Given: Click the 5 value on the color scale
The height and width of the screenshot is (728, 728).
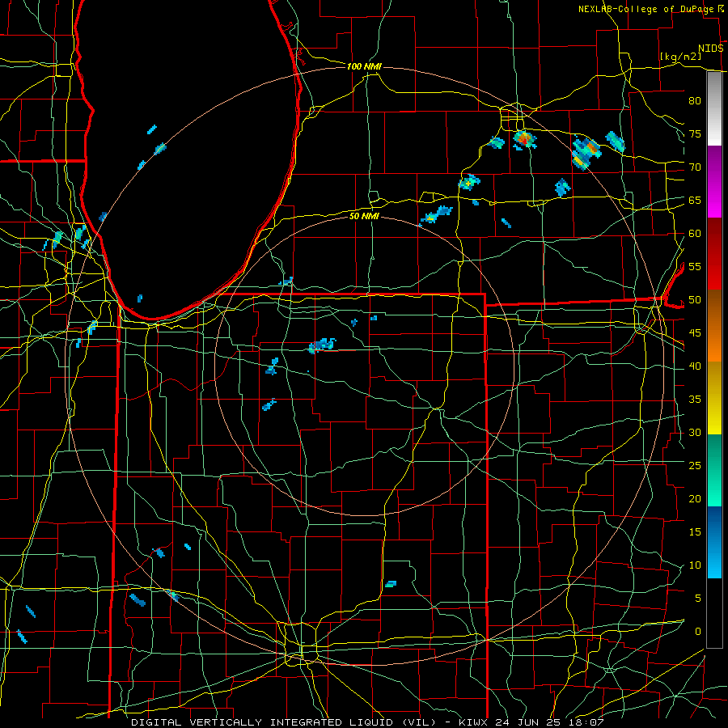Looking at the screenshot, I should click(698, 598).
